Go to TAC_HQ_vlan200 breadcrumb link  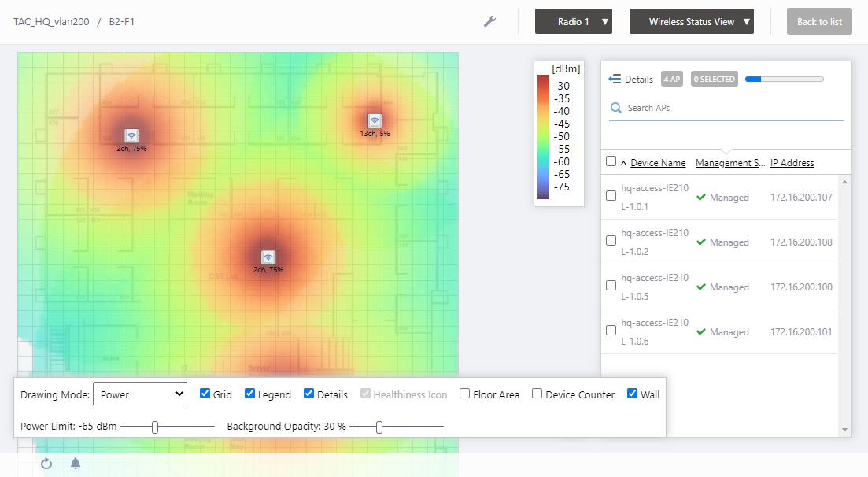pos(50,21)
